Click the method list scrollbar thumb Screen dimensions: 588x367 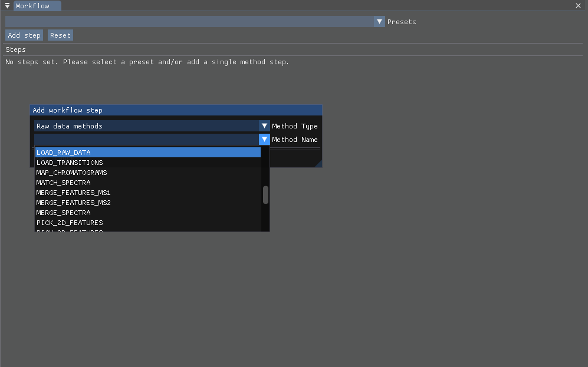(265, 195)
